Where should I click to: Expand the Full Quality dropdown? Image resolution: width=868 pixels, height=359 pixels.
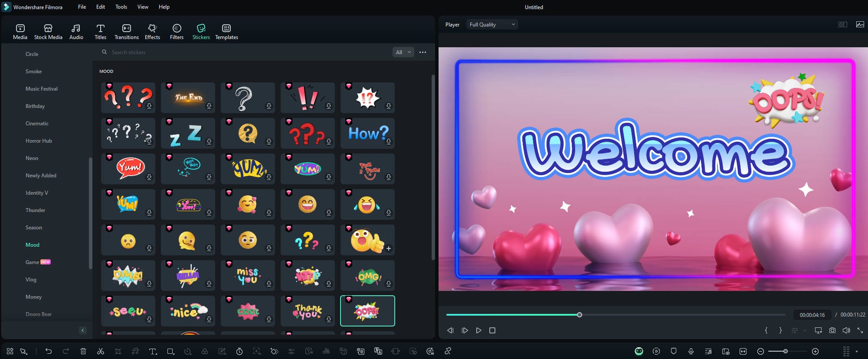492,25
